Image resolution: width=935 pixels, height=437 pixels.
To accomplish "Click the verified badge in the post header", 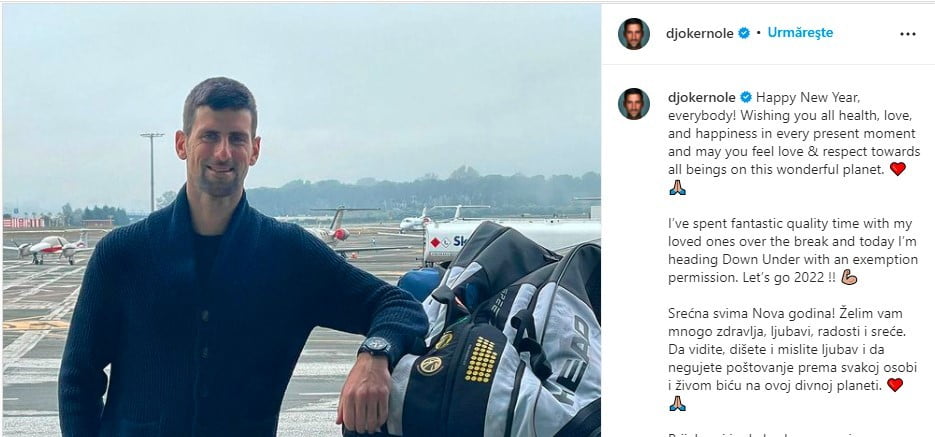I will (744, 33).
